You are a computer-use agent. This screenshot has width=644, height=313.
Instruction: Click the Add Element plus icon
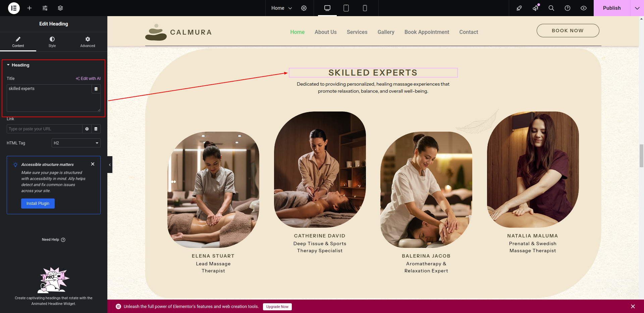[x=30, y=8]
